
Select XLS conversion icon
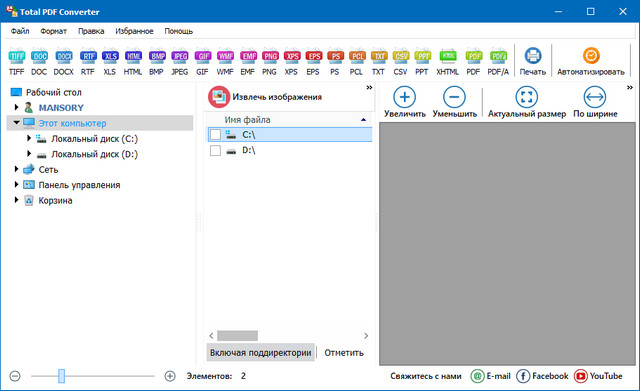coord(110,56)
